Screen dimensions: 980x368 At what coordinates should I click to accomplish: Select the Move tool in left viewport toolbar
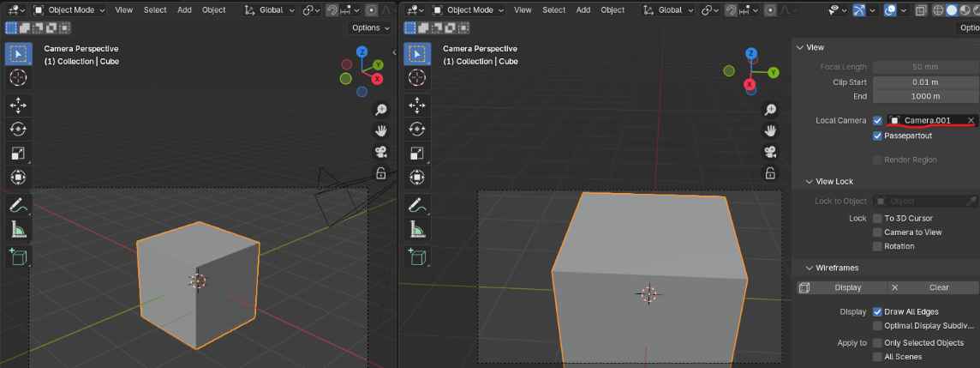tap(18, 106)
